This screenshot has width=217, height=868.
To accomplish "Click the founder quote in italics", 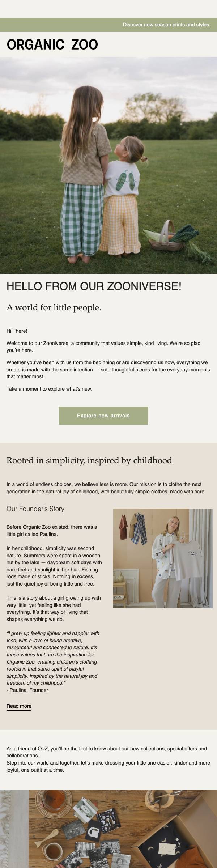I will [x=53, y=658].
